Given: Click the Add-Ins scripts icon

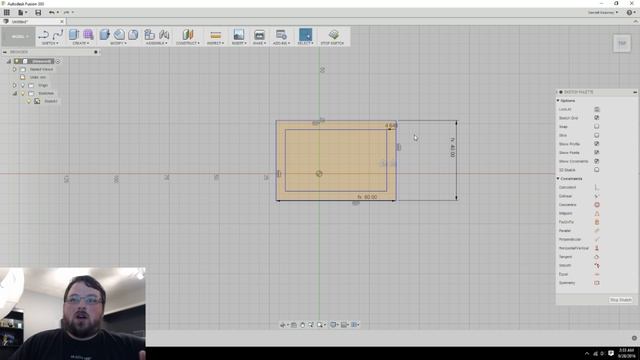Looking at the screenshot, I should 281,35.
